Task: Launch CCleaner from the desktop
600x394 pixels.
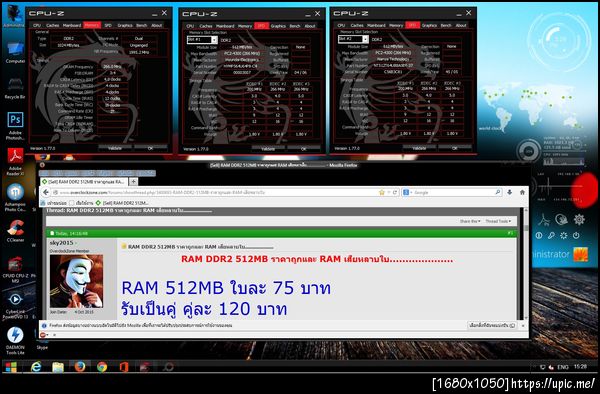Action: [x=15, y=231]
